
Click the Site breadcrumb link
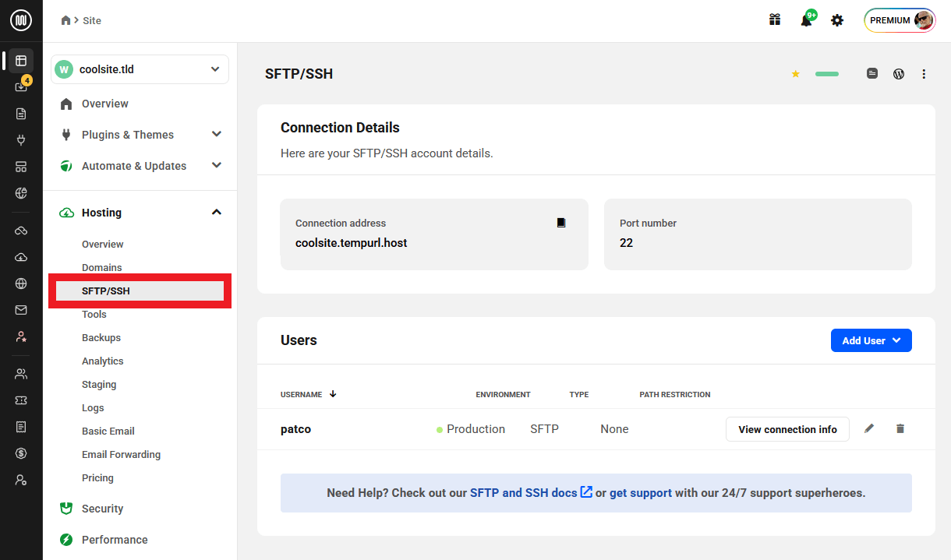click(x=92, y=20)
